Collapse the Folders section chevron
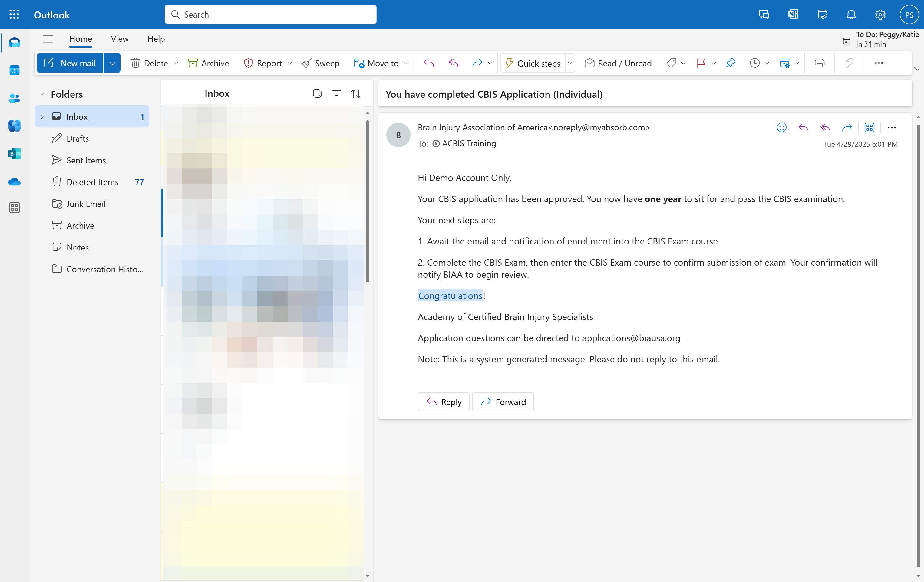This screenshot has height=582, width=924. tap(42, 94)
